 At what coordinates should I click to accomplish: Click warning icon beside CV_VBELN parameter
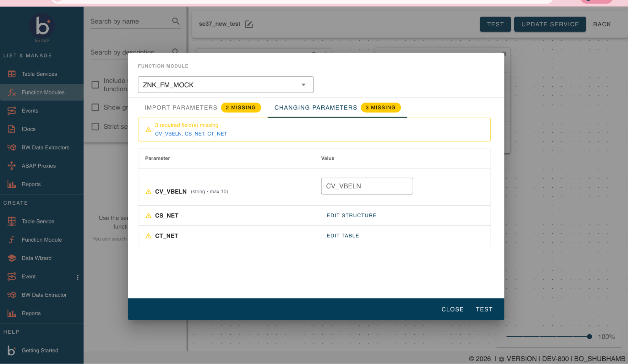pos(148,191)
